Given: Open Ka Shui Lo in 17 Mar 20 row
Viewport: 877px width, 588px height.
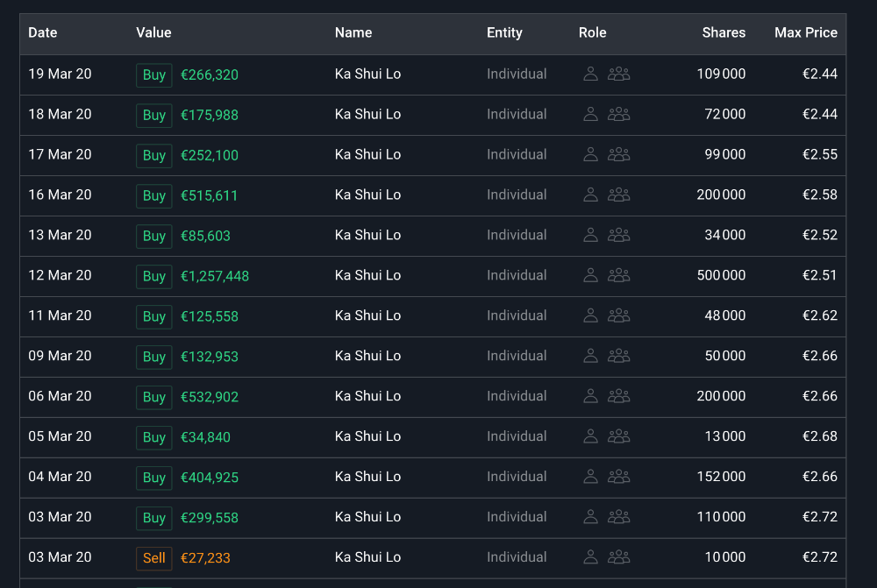Looking at the screenshot, I should coord(367,155).
